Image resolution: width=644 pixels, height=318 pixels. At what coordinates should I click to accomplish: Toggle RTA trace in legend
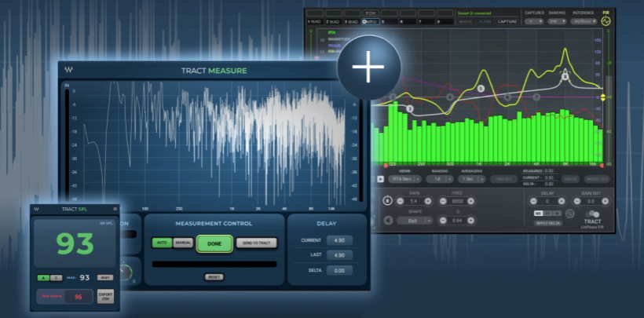point(331,32)
